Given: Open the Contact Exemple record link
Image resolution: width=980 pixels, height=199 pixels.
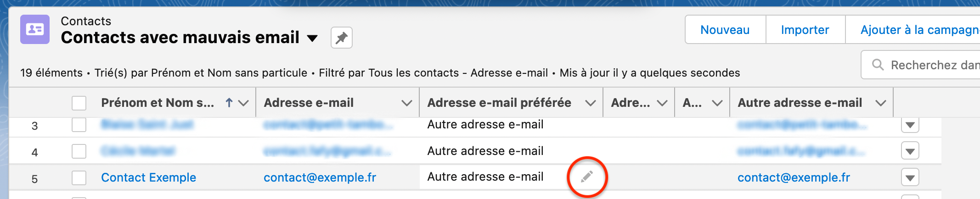Looking at the screenshot, I should click(x=148, y=177).
